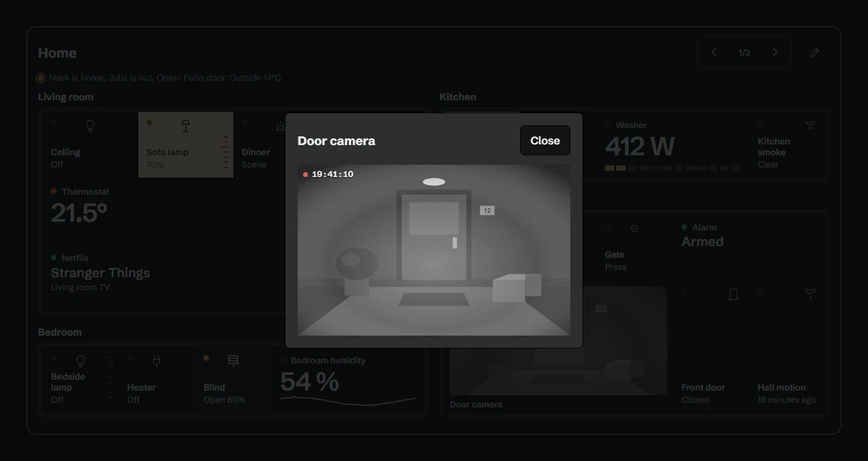Click the presence status icon beside Mark
Viewport: 868px width, 461px height.
coord(41,78)
